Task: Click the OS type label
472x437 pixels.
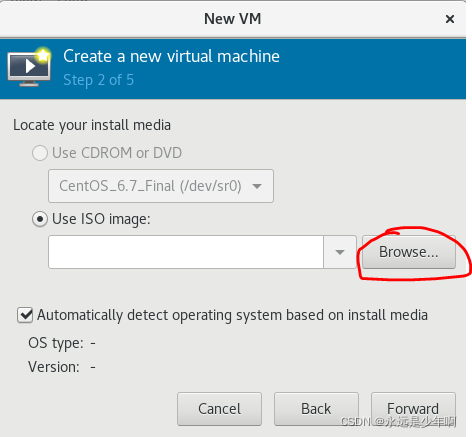Action: tap(56, 343)
